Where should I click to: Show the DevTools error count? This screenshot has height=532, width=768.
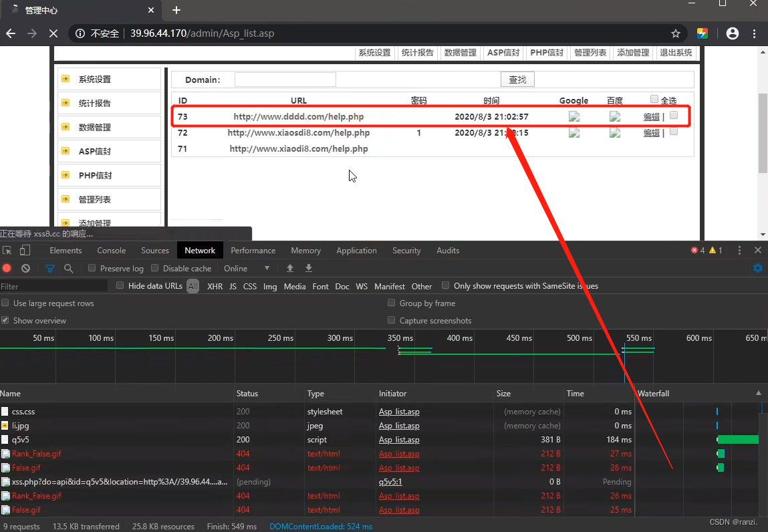click(697, 251)
